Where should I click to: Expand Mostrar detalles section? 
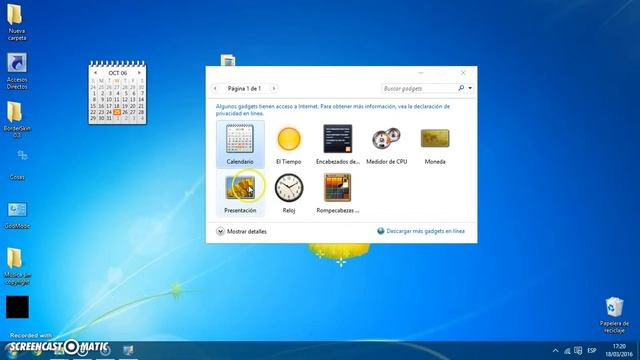click(241, 231)
